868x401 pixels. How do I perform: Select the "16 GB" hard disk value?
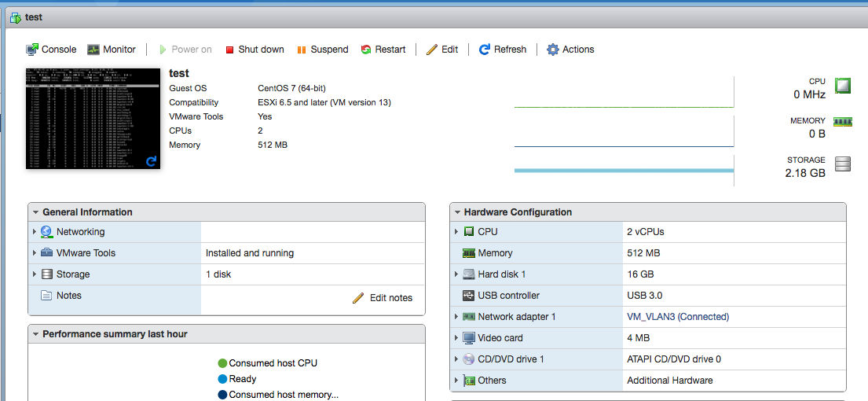tap(640, 274)
